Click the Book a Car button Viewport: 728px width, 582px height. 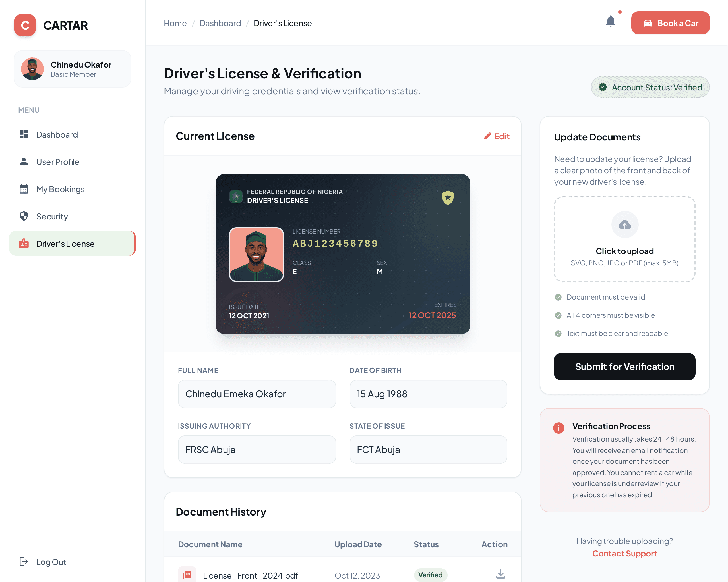(670, 23)
